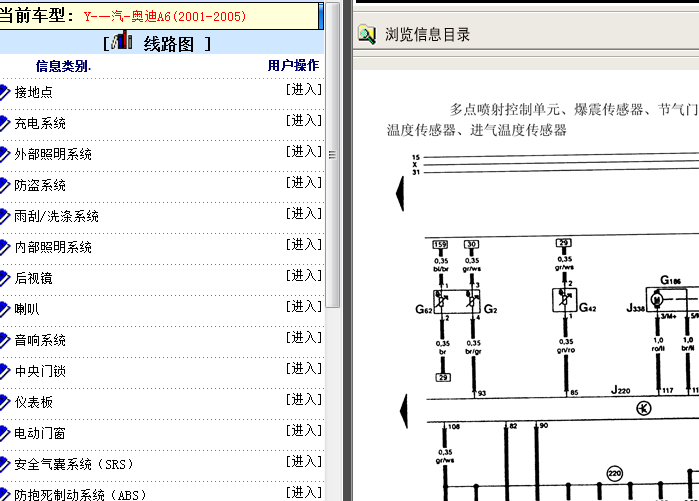Open 进入 link for 防抱死制动系统（ABS）
The width and height of the screenshot is (699, 501).
304,492
